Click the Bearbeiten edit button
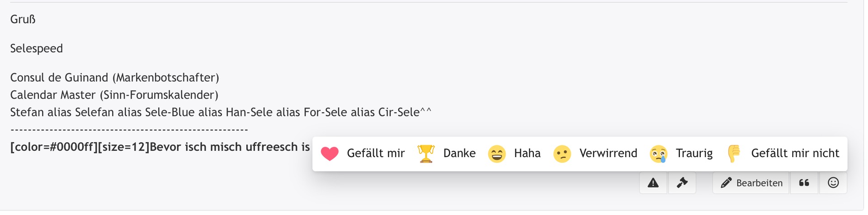Viewport: 868px width, 215px height. pyautogui.click(x=751, y=183)
